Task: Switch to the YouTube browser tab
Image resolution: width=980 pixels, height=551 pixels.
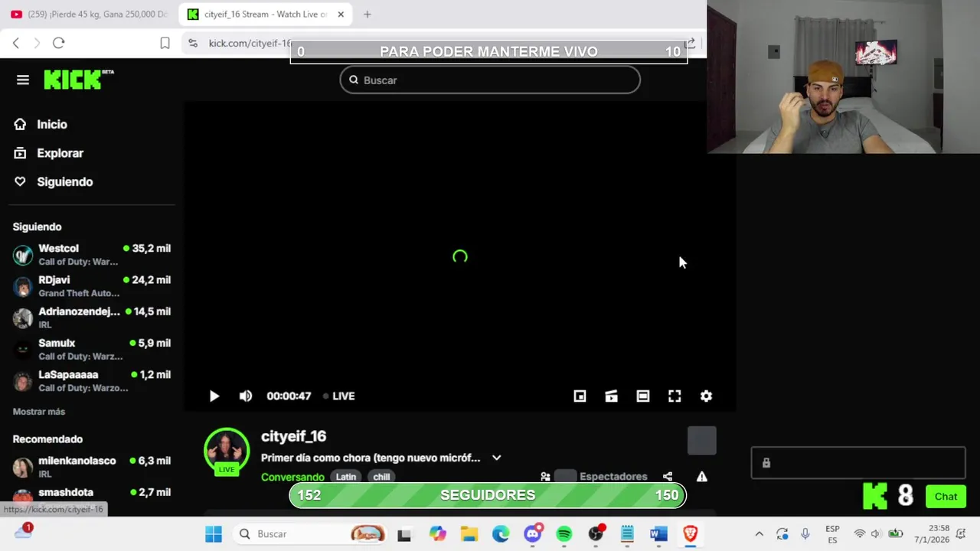Action: click(x=89, y=14)
